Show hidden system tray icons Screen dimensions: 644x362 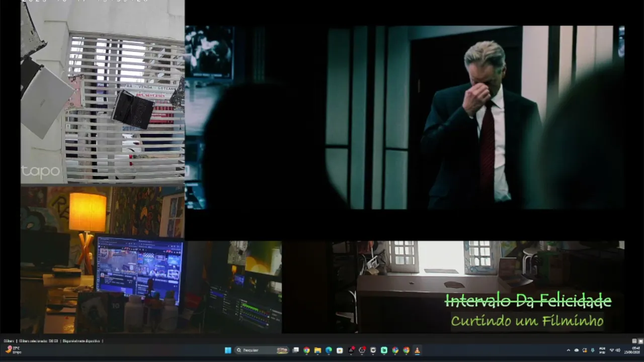point(569,350)
